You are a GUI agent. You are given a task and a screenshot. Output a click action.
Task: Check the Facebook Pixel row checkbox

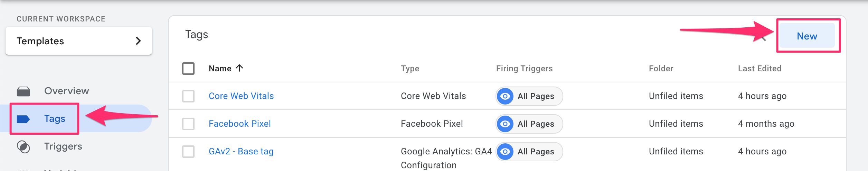tap(188, 124)
